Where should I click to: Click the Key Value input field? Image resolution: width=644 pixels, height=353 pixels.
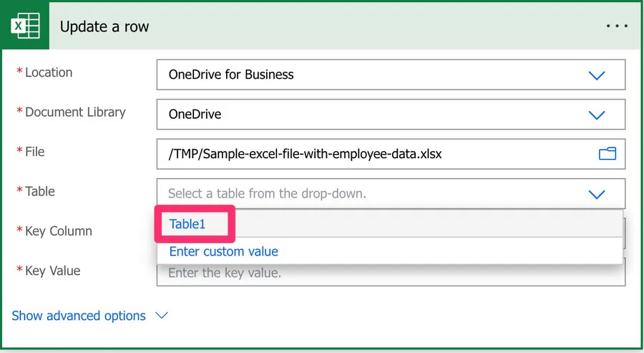point(390,273)
